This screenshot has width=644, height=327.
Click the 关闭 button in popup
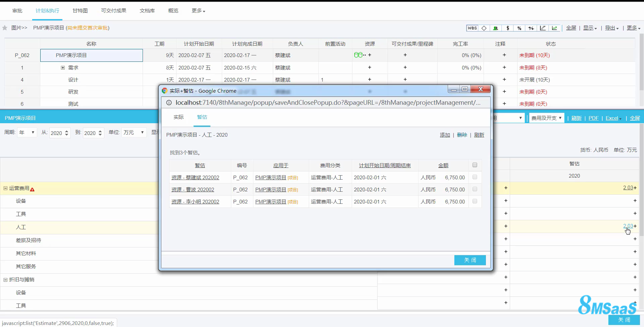click(x=470, y=260)
